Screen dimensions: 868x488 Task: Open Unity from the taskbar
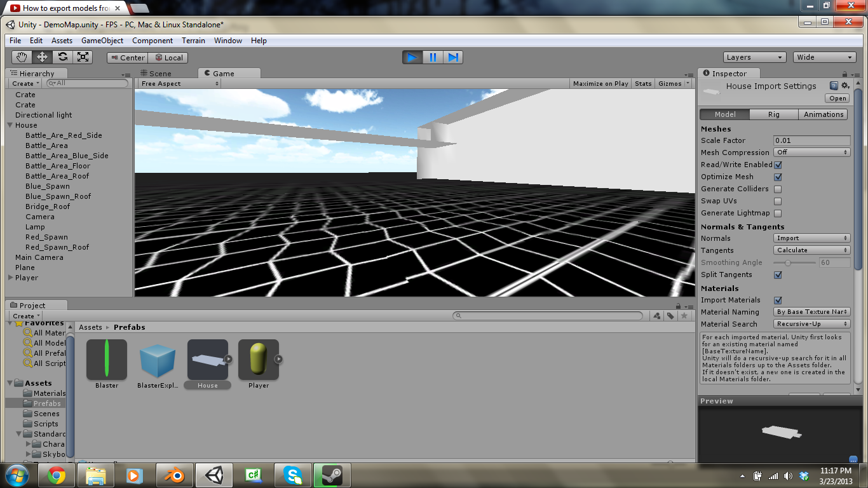214,475
